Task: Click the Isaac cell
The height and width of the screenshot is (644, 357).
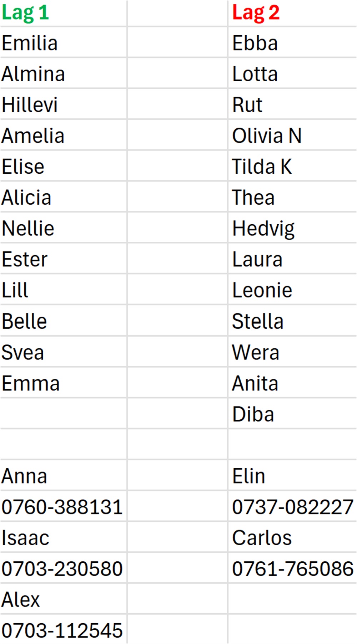Action: pyautogui.click(x=25, y=538)
